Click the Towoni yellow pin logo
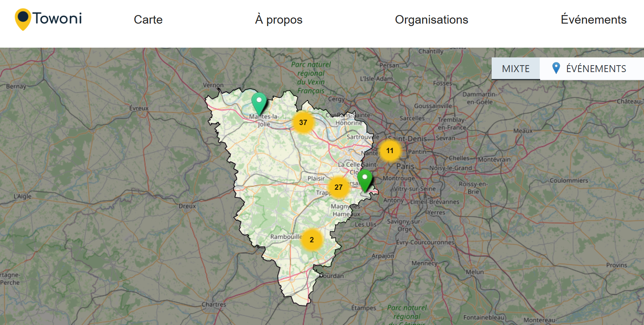Image resolution: width=644 pixels, height=325 pixels. 23,19
